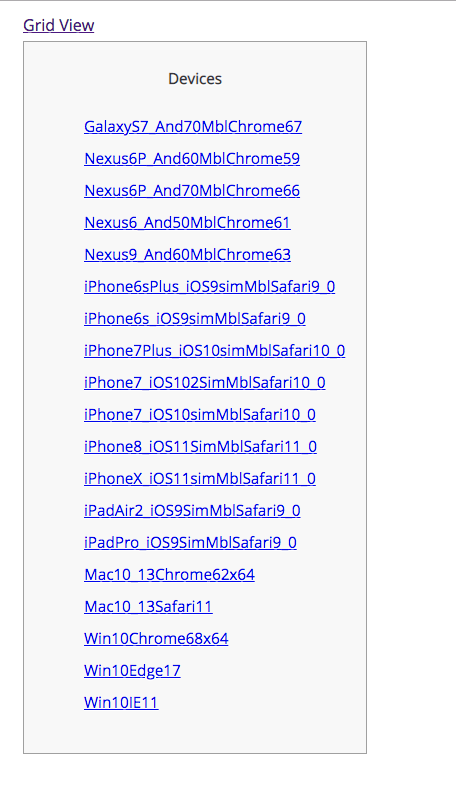Open Nexus6P_And60MblChrome59 device
This screenshot has width=456, height=796.
click(x=192, y=158)
